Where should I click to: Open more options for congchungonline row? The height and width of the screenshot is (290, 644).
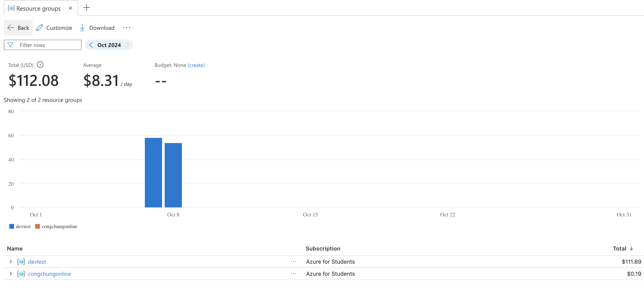(x=294, y=273)
